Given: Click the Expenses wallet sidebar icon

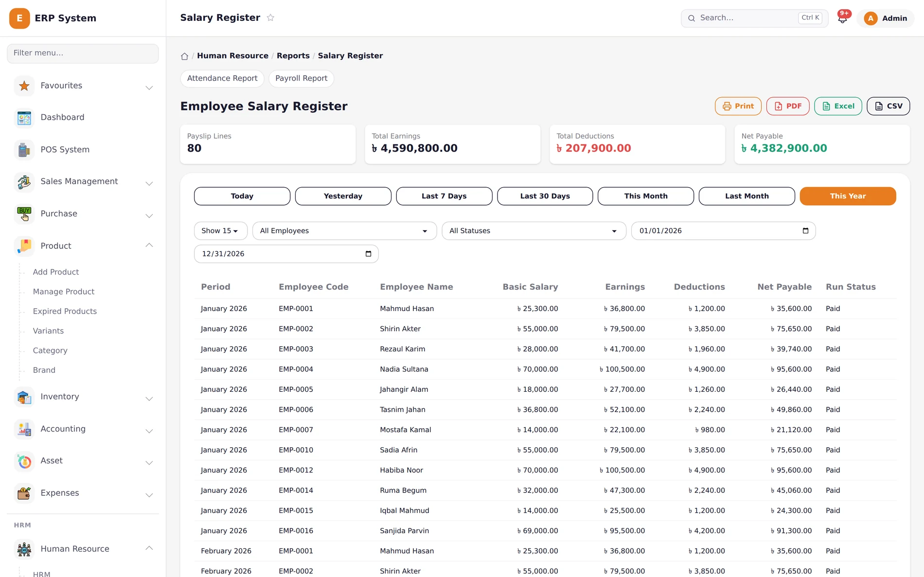Looking at the screenshot, I should tap(24, 493).
